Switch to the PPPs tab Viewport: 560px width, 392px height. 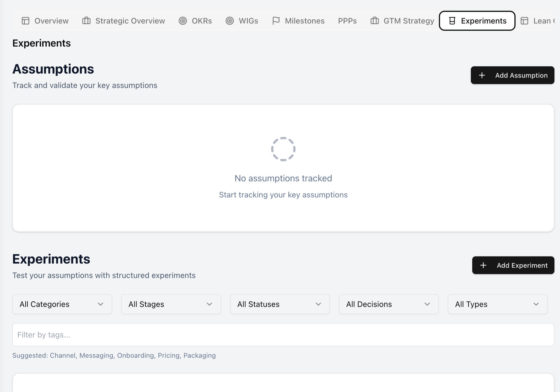click(348, 21)
